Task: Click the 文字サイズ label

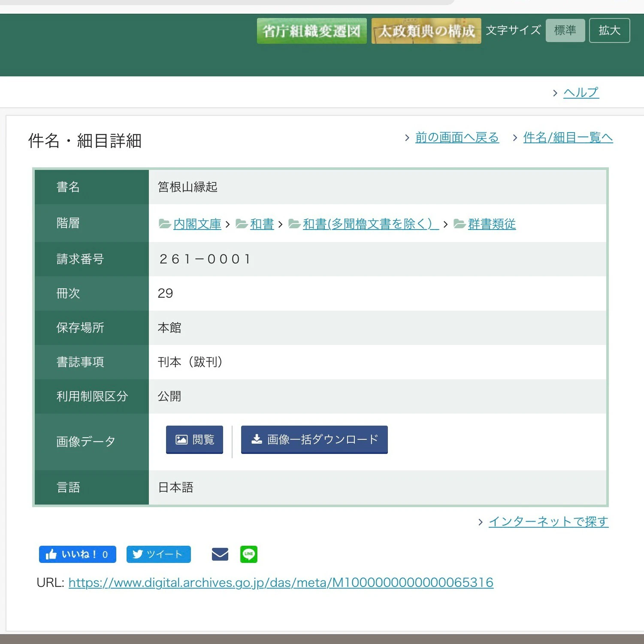Action: 513,30
